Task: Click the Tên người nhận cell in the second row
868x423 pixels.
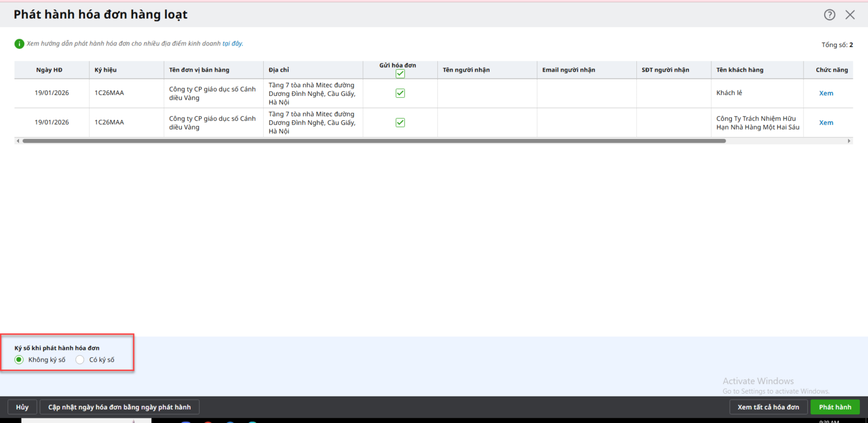Action: pos(487,123)
